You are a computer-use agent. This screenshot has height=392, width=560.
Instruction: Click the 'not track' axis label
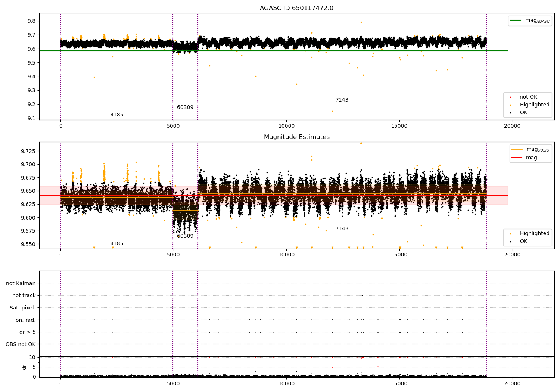24,296
